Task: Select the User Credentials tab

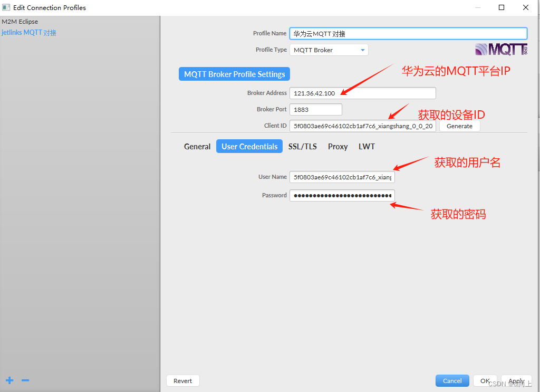Action: [x=249, y=146]
